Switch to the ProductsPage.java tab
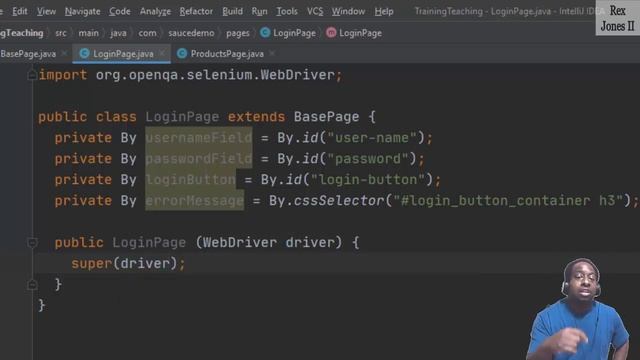 227,54
